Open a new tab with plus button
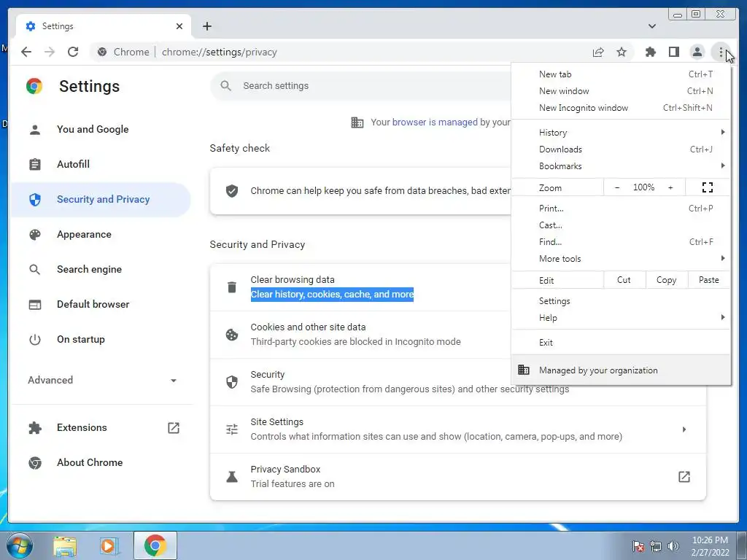747x560 pixels. pyautogui.click(x=206, y=26)
